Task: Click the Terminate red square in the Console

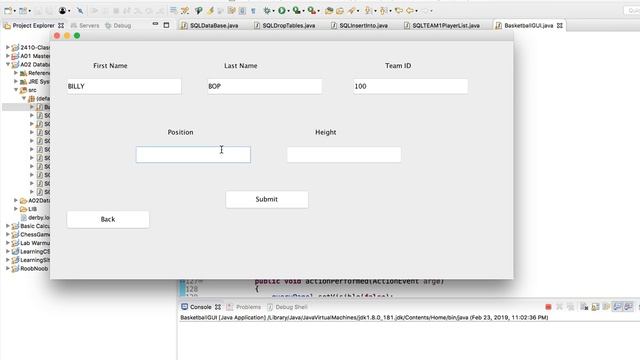Action: click(x=548, y=307)
